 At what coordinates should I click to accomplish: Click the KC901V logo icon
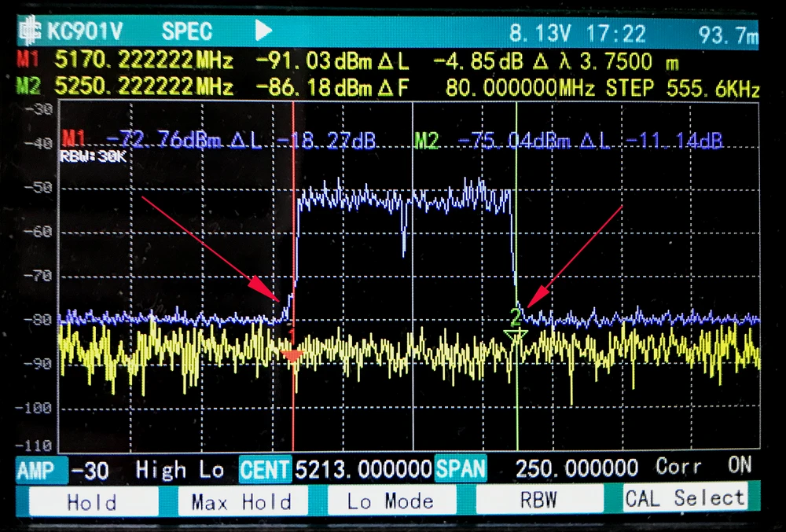click(31, 31)
